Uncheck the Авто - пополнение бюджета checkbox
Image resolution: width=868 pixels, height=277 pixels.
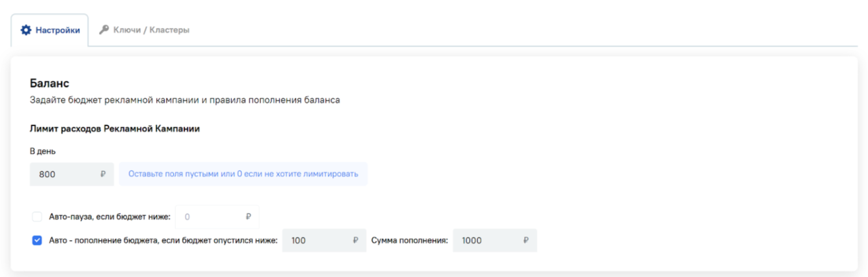37,240
